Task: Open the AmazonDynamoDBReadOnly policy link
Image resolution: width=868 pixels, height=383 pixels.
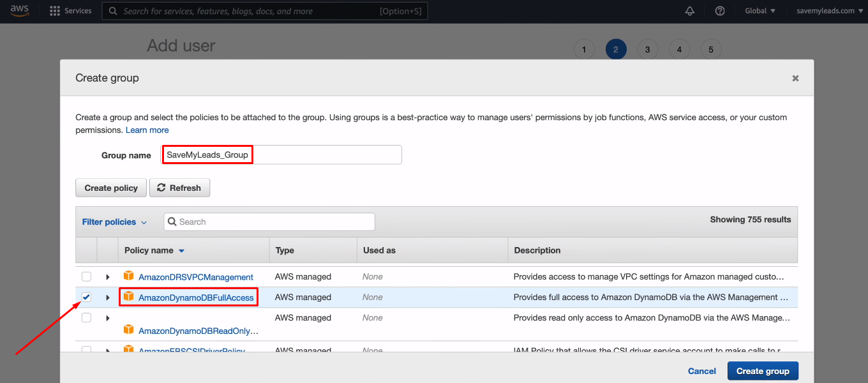Action: [x=198, y=331]
